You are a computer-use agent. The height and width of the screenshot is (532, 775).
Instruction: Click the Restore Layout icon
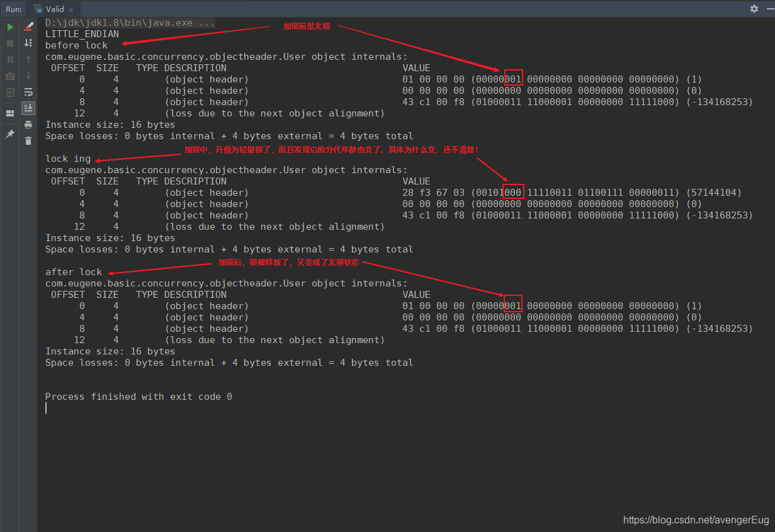(x=10, y=113)
